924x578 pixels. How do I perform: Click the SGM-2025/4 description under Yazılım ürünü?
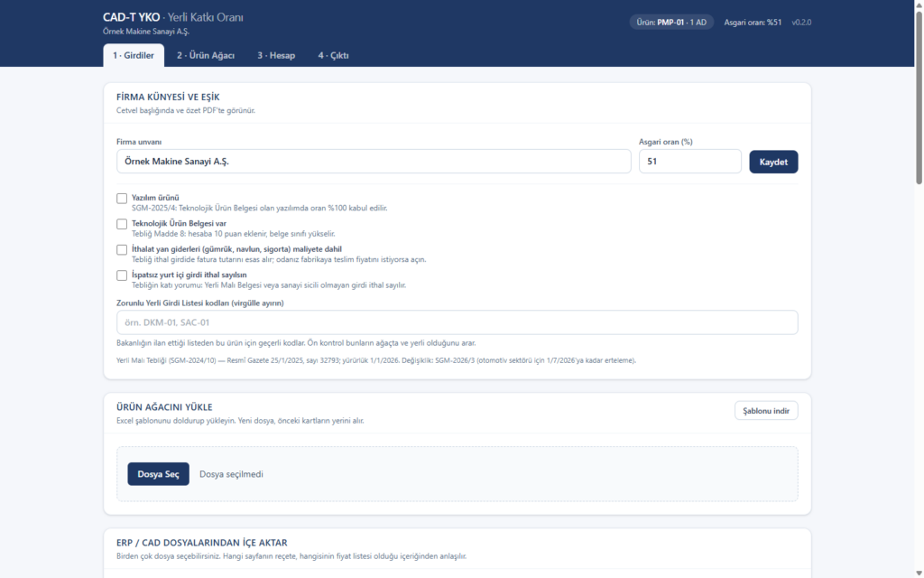[x=259, y=209]
